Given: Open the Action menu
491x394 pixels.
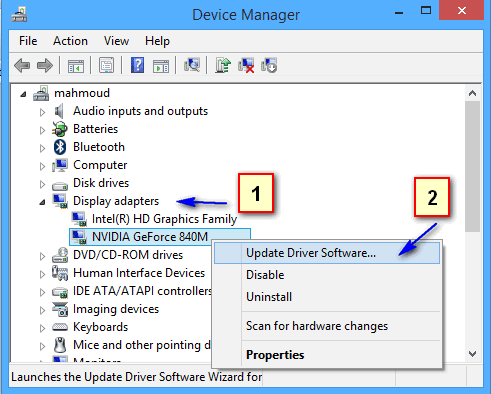Looking at the screenshot, I should click(x=70, y=41).
